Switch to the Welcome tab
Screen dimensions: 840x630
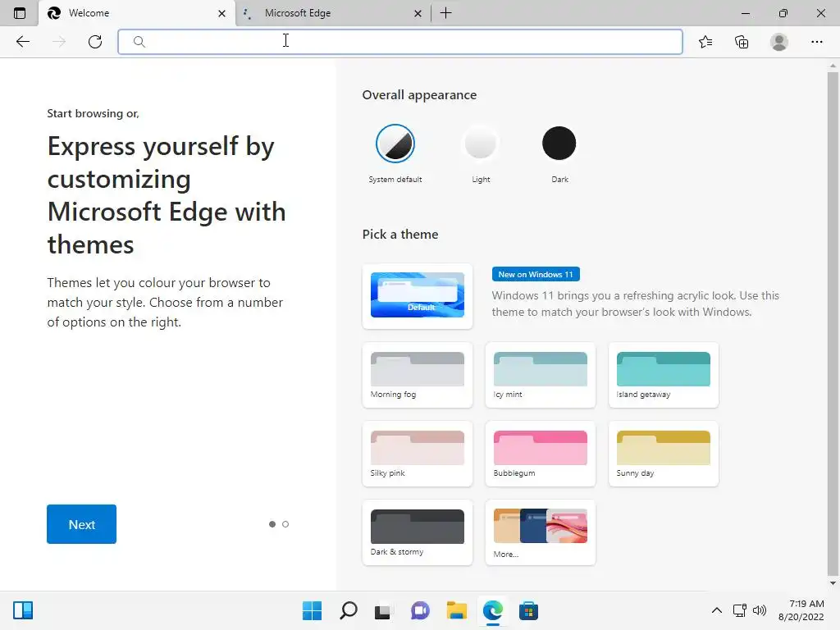point(137,13)
